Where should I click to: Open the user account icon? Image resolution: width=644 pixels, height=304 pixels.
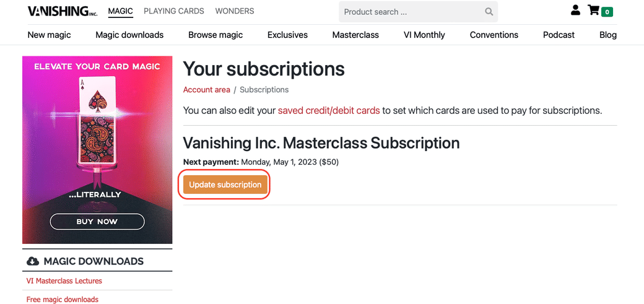tap(575, 11)
